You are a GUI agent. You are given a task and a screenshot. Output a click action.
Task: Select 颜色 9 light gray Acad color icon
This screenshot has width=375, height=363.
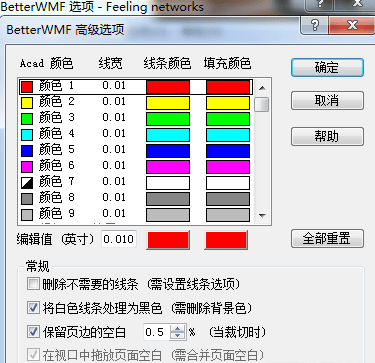27,215
